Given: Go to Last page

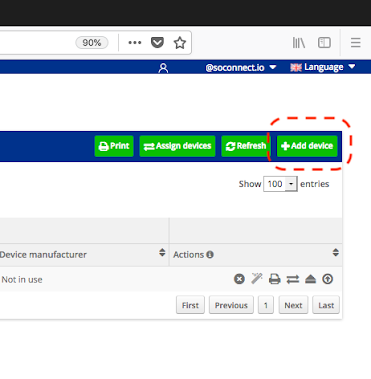Looking at the screenshot, I should (326, 305).
